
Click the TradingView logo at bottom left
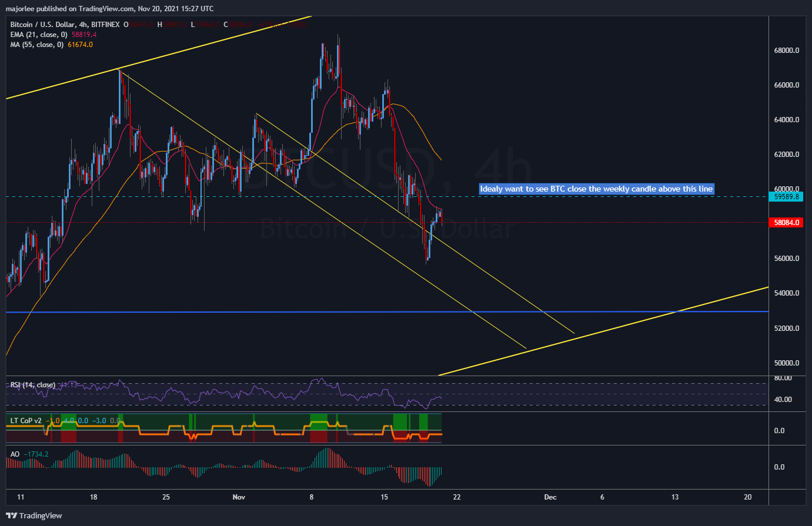coord(34,515)
